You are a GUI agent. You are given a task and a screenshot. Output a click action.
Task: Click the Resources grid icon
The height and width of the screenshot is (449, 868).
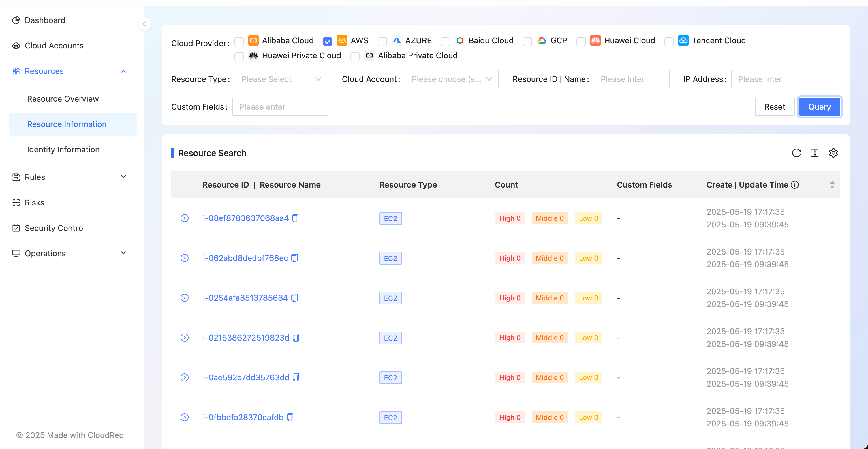tap(16, 71)
